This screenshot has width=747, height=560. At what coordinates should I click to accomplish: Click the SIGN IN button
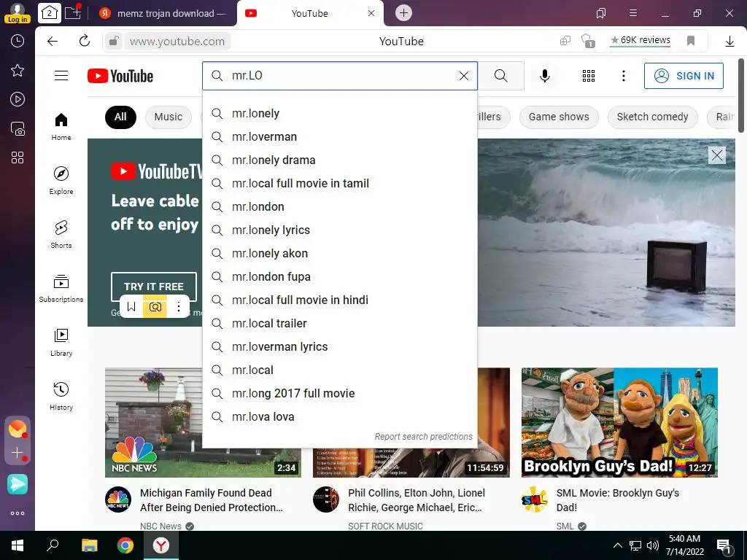684,76
